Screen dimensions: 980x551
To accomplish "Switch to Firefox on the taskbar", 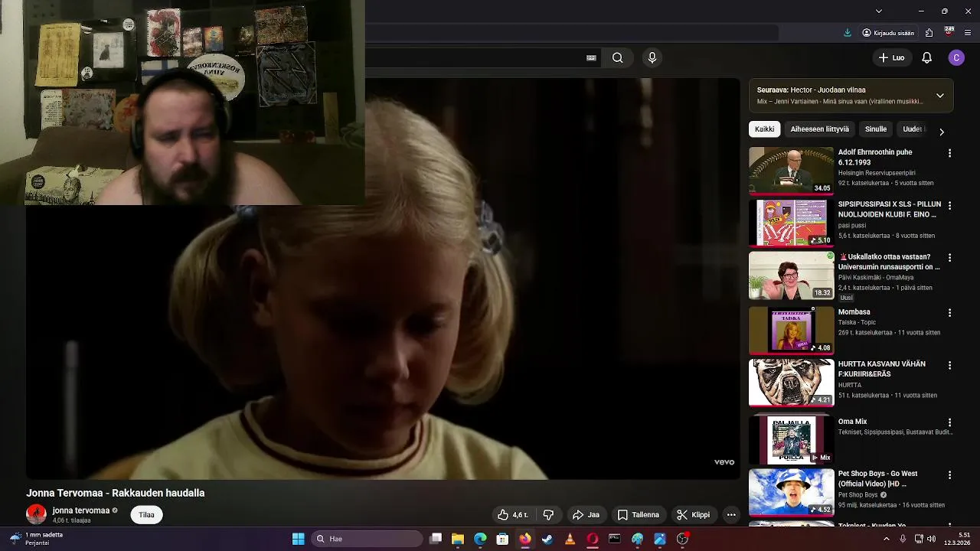I will pyautogui.click(x=524, y=539).
